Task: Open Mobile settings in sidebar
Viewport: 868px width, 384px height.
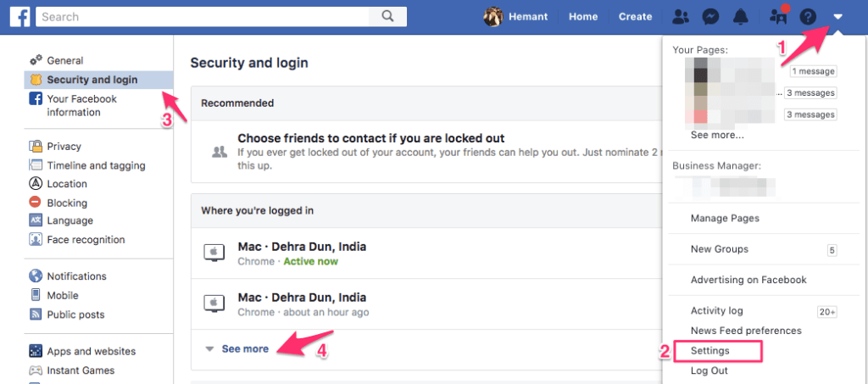Action: pos(63,296)
